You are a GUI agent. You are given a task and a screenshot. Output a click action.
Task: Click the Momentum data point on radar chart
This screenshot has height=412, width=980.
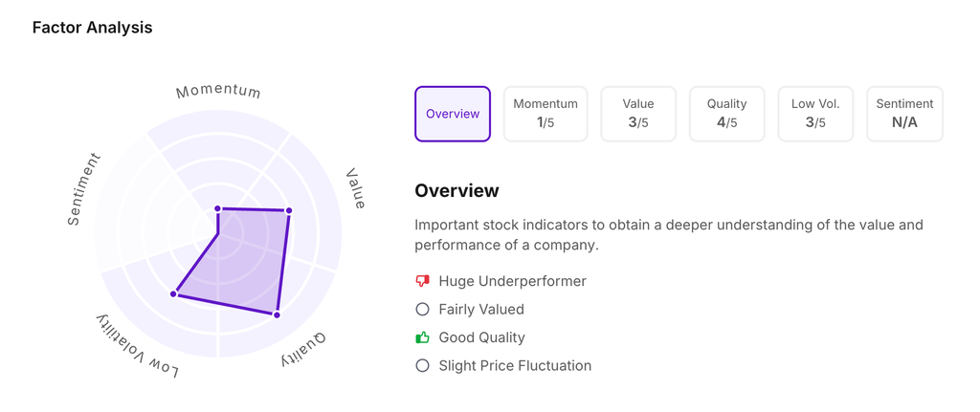(218, 208)
